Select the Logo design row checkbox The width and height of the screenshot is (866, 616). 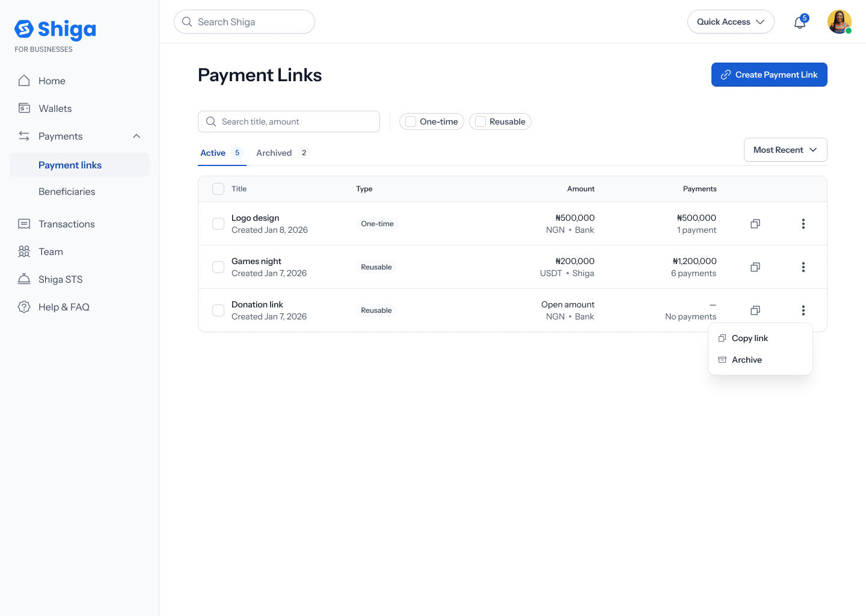point(218,224)
